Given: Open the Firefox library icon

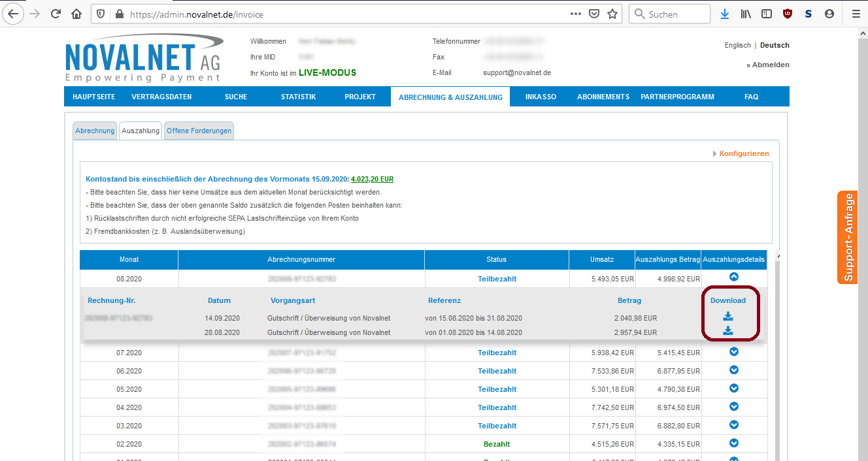Looking at the screenshot, I should pos(746,14).
